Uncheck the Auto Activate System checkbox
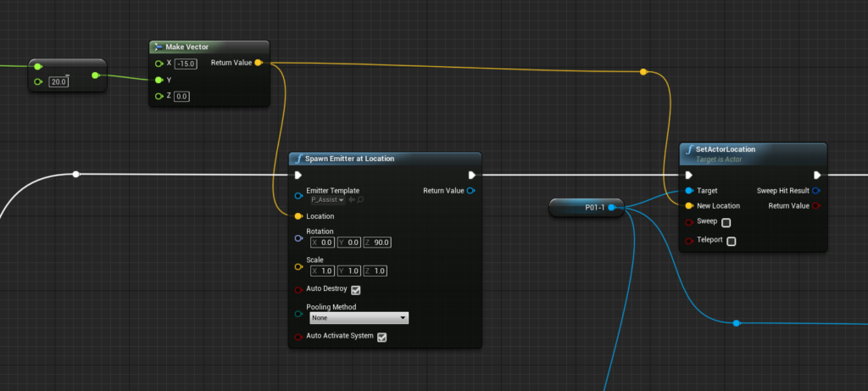The width and height of the screenshot is (868, 391). [382, 337]
